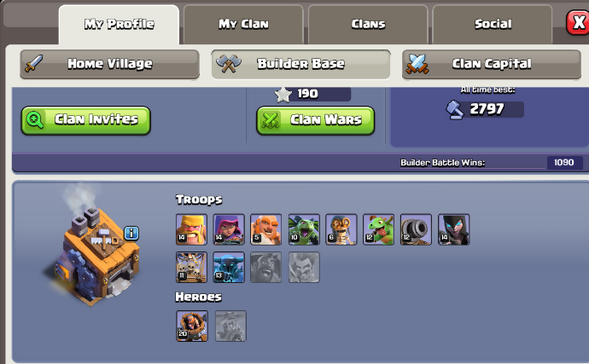Select the Night Witch troop icon
This screenshot has width=589, height=364.
pyautogui.click(x=454, y=229)
